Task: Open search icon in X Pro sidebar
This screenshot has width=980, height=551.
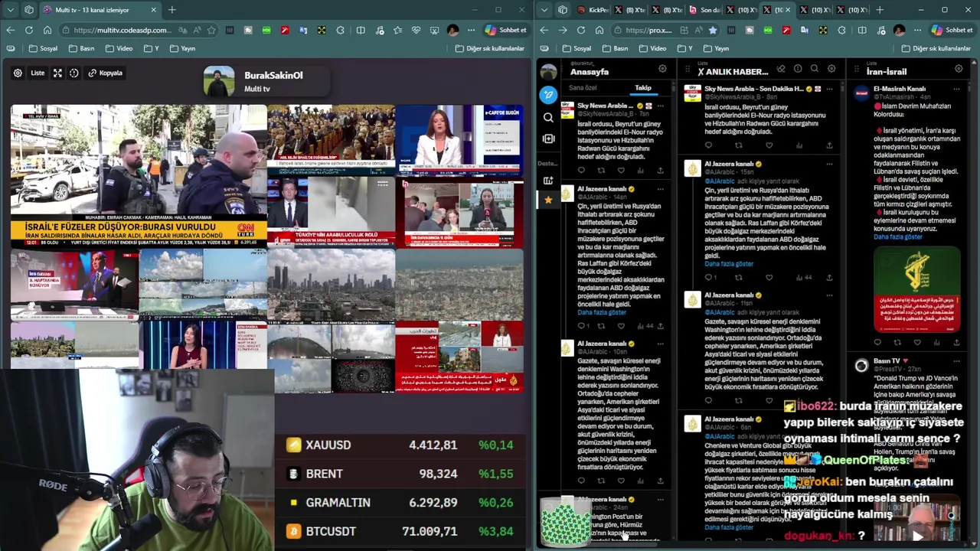Action: pyautogui.click(x=548, y=117)
